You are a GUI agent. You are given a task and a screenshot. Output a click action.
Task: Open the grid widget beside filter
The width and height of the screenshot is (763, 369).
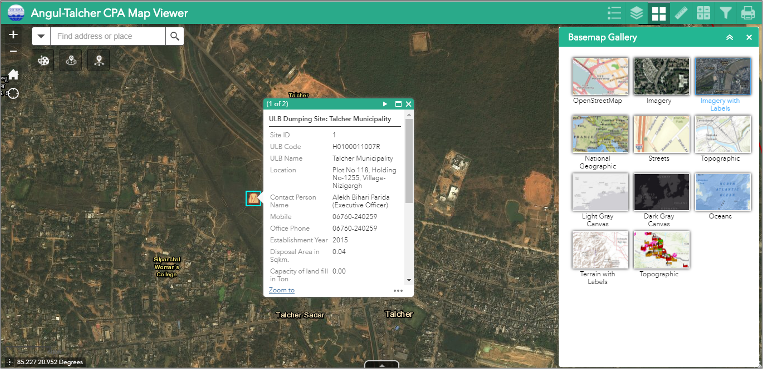coord(704,13)
